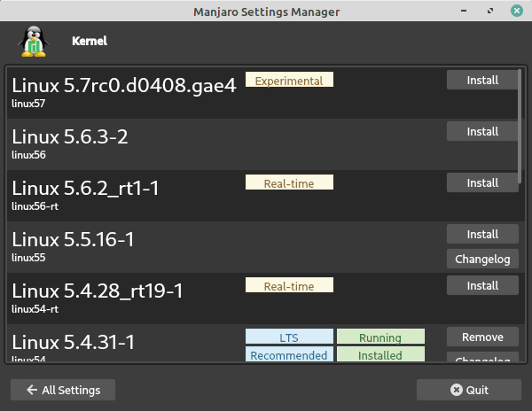Image resolution: width=532 pixels, height=411 pixels.
Task: Click Real-time tag on linux56-rt
Action: coord(289,182)
